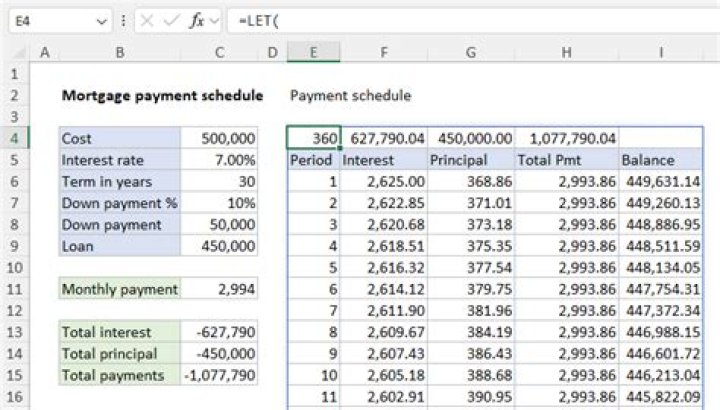Select column F header
Image resolution: width=720 pixels, height=410 pixels.
pyautogui.click(x=384, y=52)
